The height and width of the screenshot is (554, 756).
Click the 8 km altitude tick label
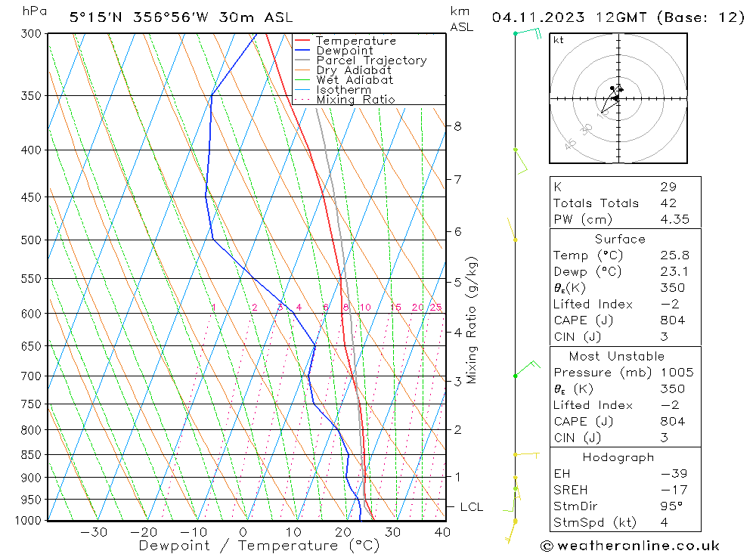(x=457, y=126)
